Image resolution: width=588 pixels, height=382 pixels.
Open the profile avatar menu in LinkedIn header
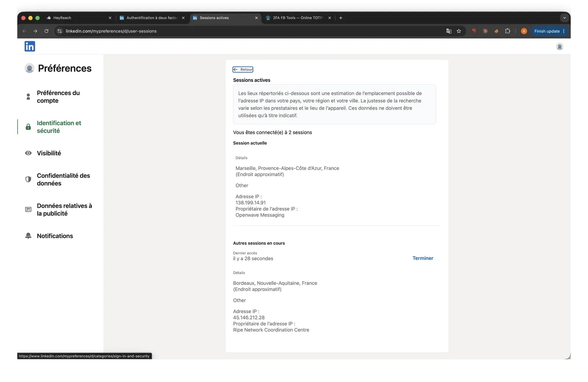coord(559,46)
